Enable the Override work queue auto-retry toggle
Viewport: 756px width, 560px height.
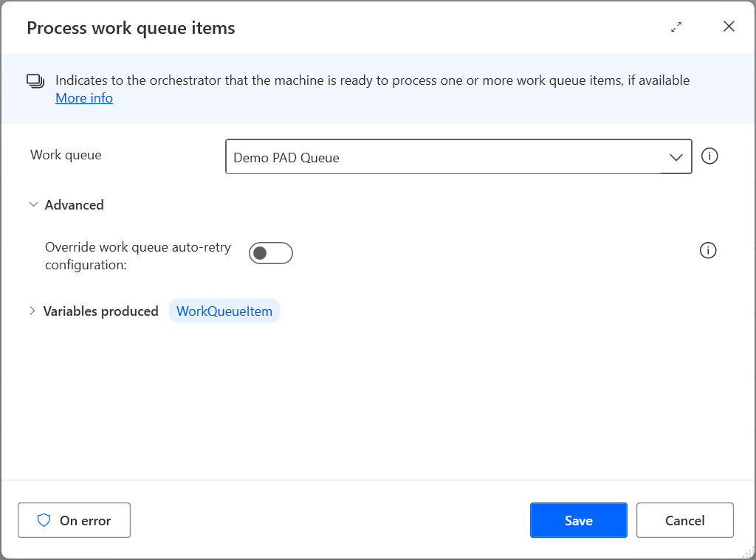point(271,252)
